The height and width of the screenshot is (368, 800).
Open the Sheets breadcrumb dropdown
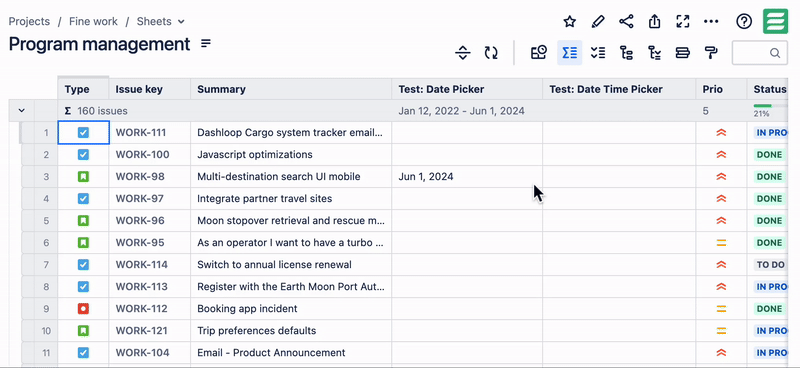click(x=161, y=21)
